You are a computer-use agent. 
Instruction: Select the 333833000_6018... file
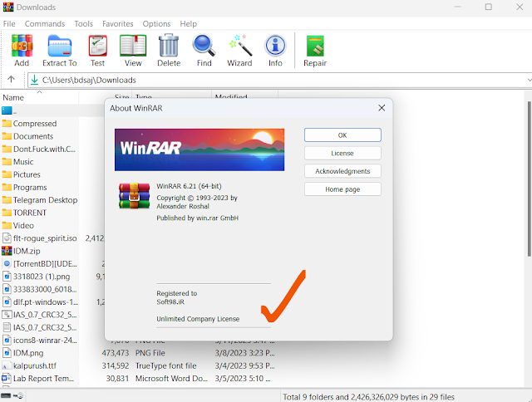[40, 289]
